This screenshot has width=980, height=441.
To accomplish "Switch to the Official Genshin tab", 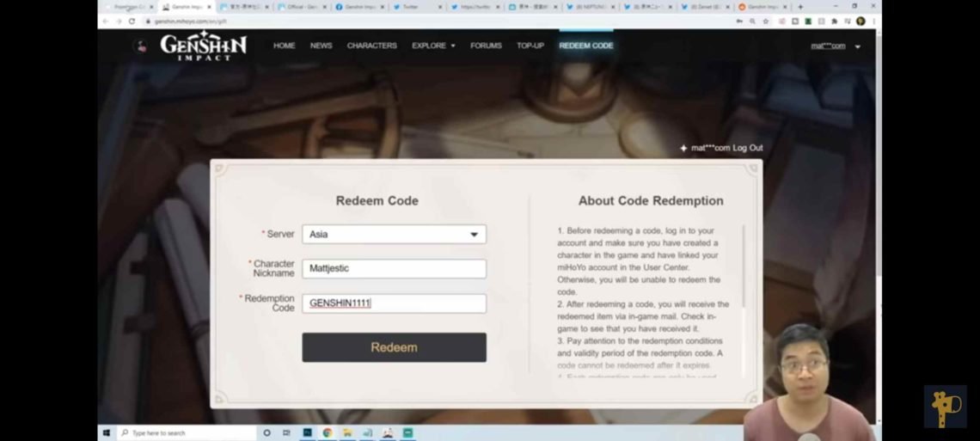I will 301,7.
